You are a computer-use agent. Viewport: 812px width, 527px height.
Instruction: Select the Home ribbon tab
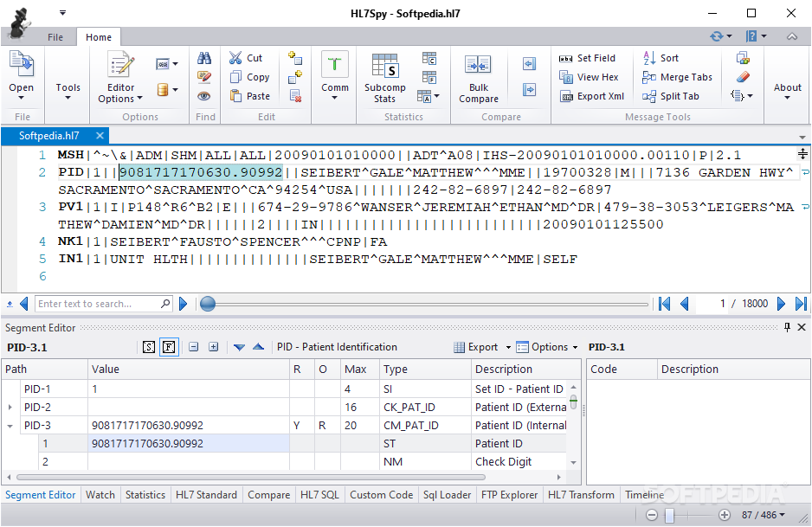point(99,37)
